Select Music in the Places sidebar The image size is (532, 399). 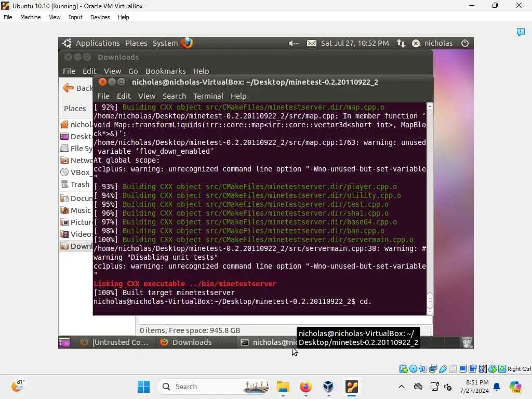coord(76,210)
